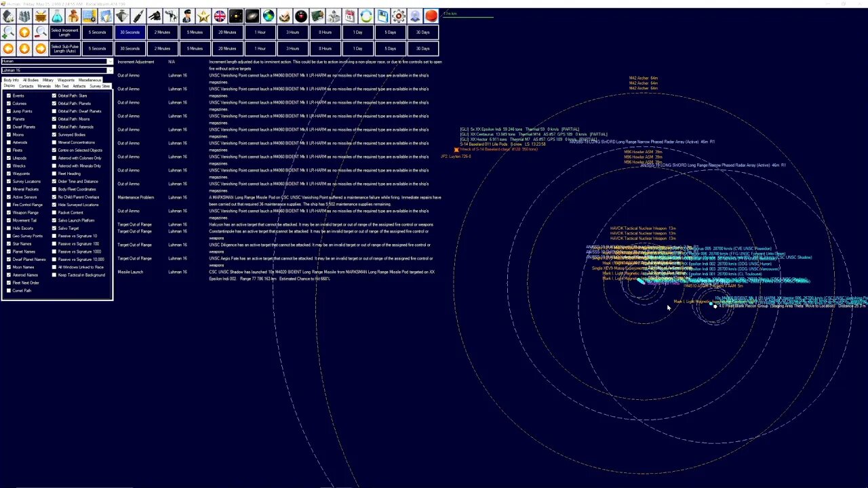868x488 pixels.
Task: Switch to the Waypoints tab
Action: [x=66, y=80]
